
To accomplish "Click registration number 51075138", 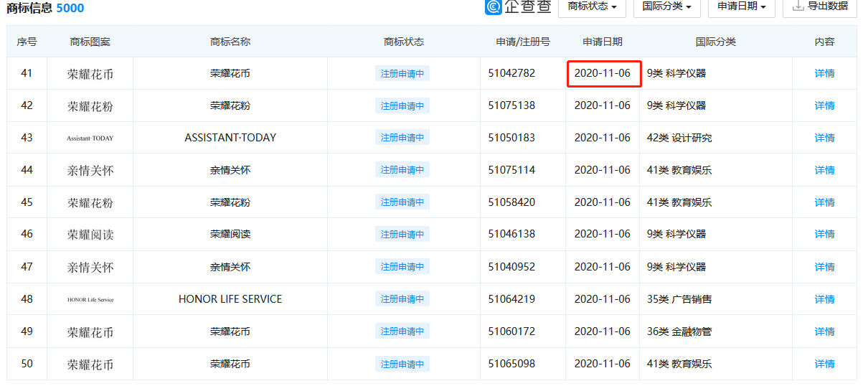I will [511, 105].
